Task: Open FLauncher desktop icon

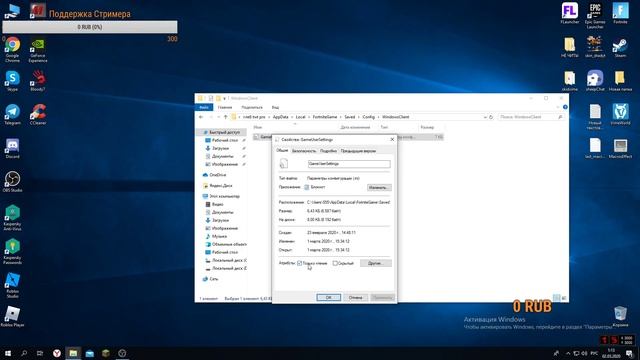Action: tap(570, 13)
